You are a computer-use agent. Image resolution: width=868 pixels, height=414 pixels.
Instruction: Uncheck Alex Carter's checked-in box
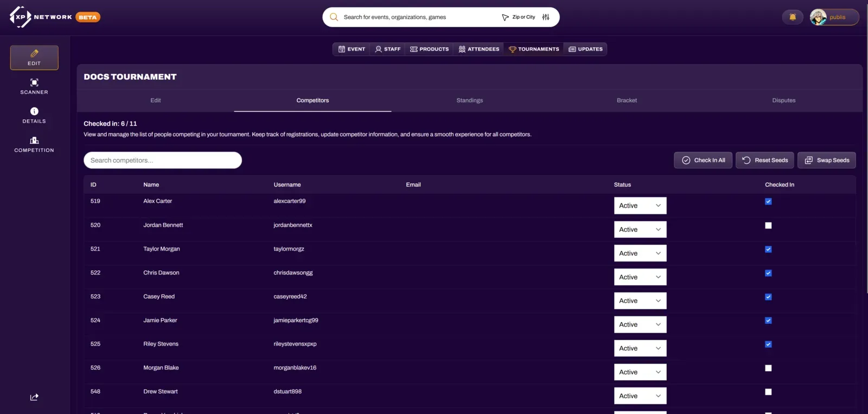click(768, 202)
